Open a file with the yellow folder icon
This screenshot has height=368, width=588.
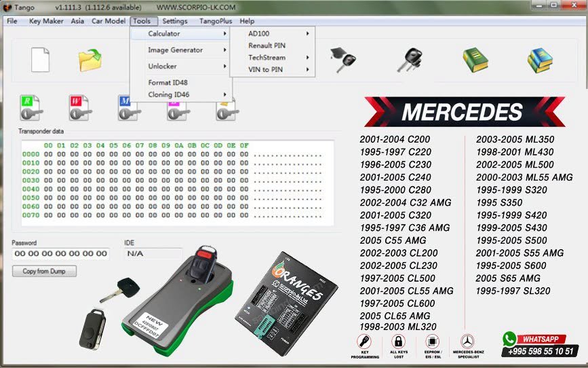[90, 60]
